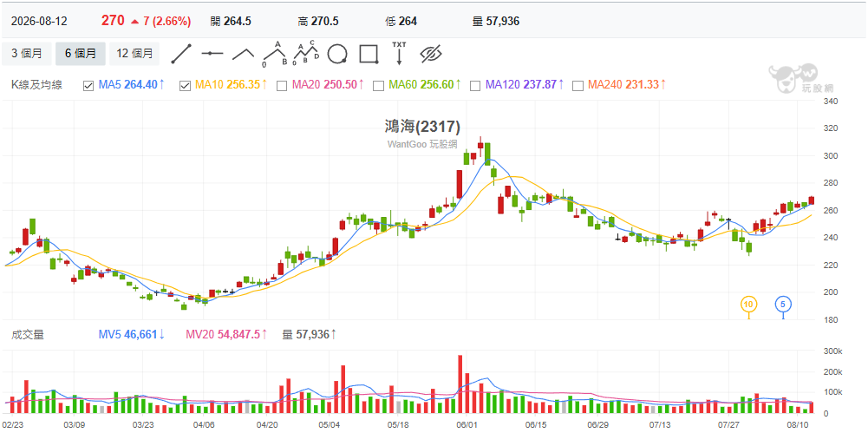Switch to the 6 個月 range

click(x=81, y=54)
